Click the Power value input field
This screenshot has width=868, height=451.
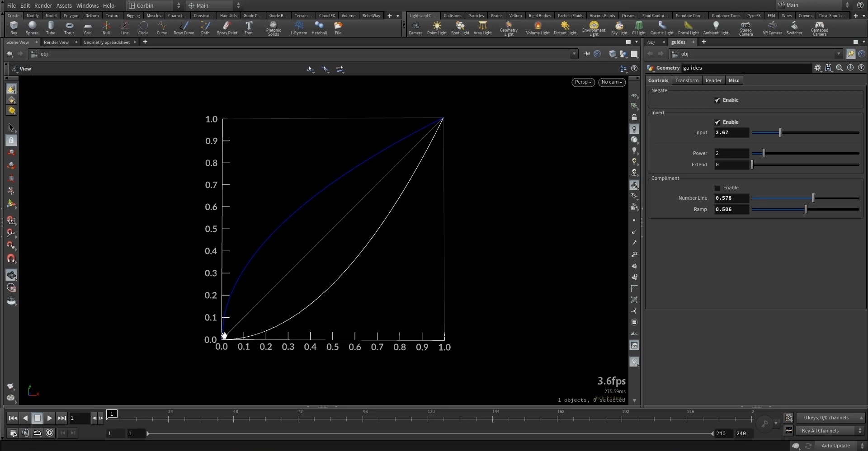731,153
